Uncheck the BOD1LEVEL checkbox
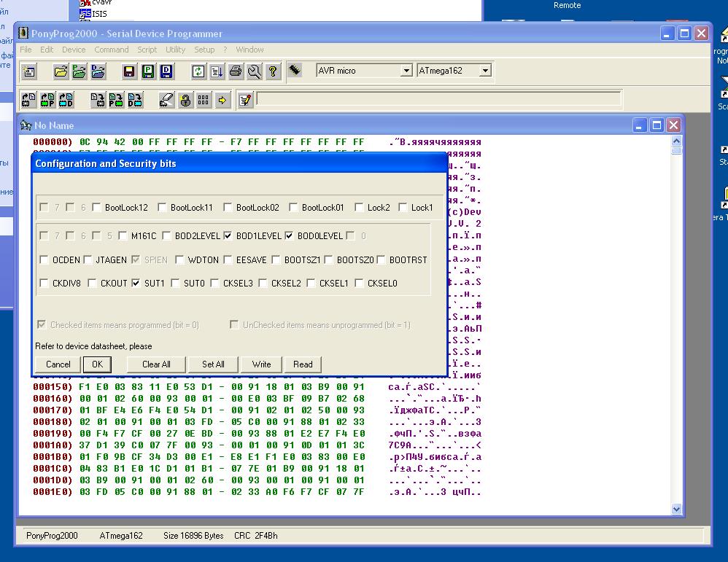The height and width of the screenshot is (562, 728). (x=228, y=236)
